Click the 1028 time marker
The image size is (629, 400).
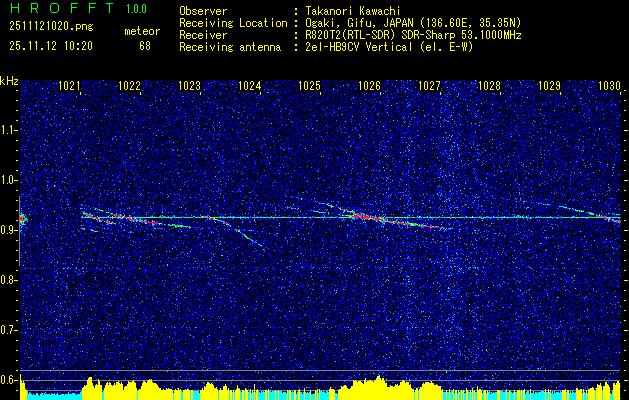click(x=489, y=85)
